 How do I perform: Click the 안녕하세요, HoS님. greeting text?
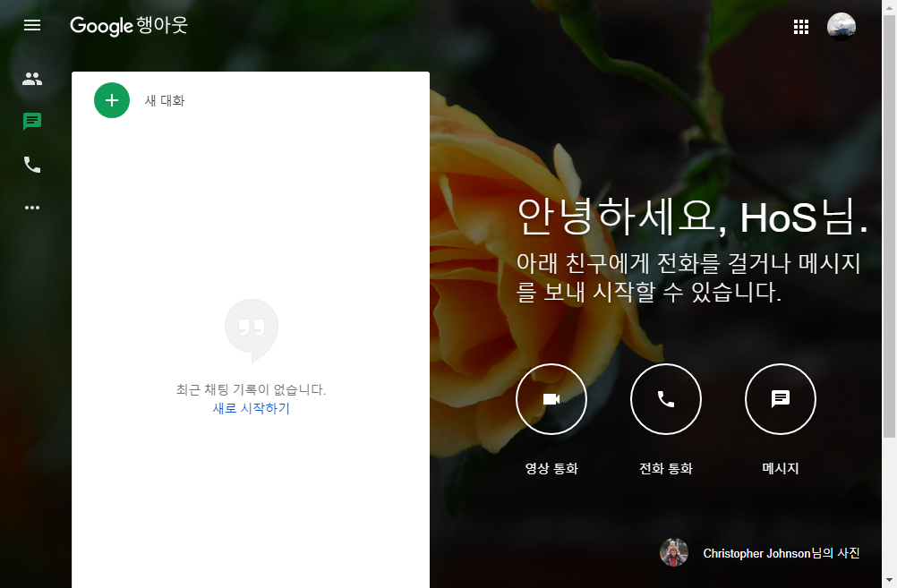tap(692, 217)
